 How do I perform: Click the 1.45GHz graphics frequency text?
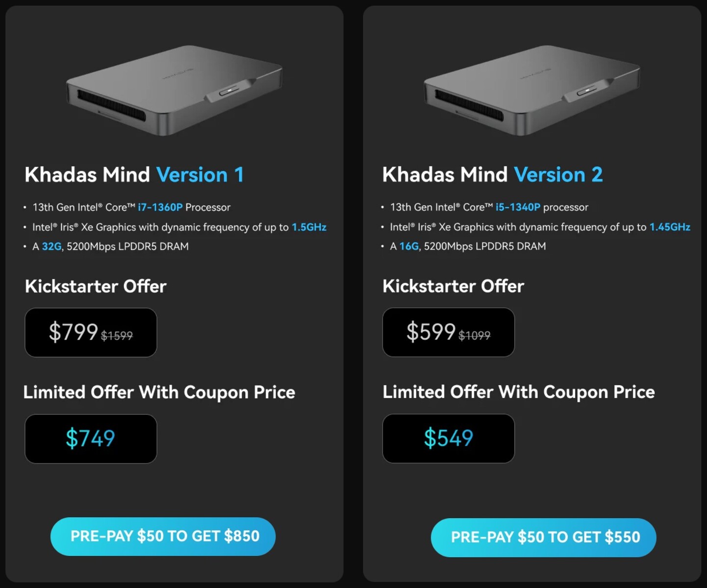point(670,227)
